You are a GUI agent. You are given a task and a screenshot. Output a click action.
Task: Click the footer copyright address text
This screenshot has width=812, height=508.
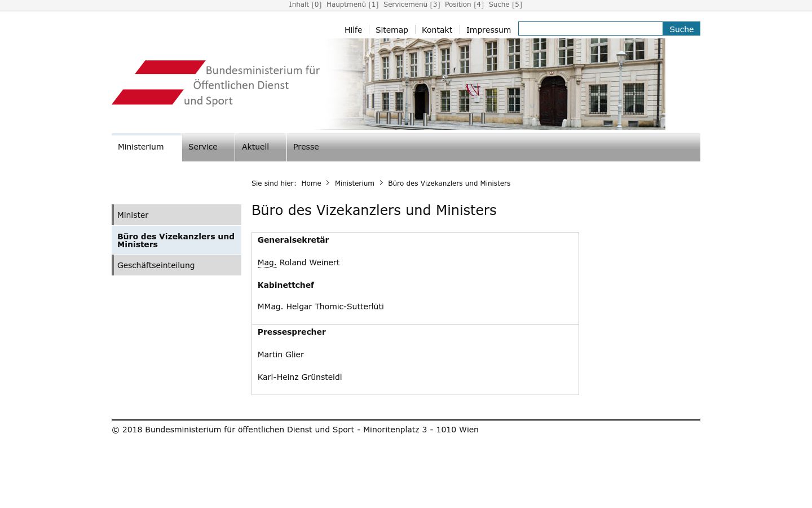(x=295, y=430)
